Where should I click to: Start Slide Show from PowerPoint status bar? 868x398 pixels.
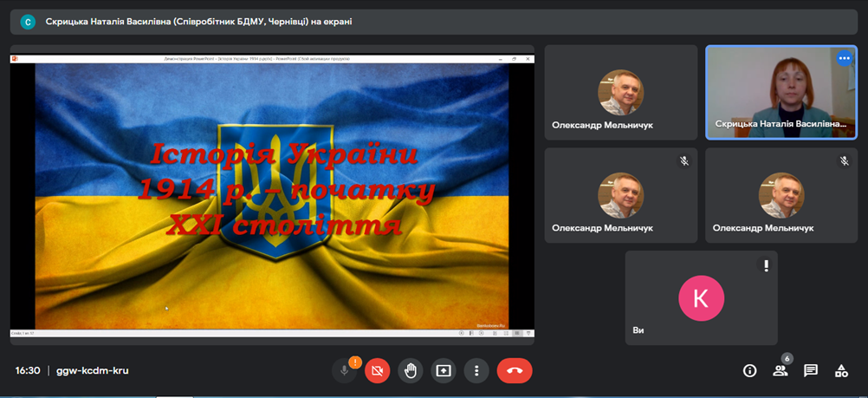point(528,333)
